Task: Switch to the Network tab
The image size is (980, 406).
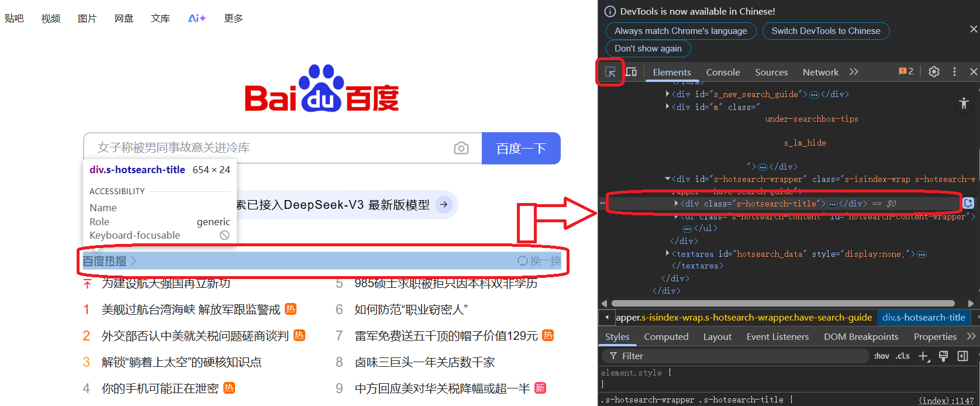Action: coord(820,72)
